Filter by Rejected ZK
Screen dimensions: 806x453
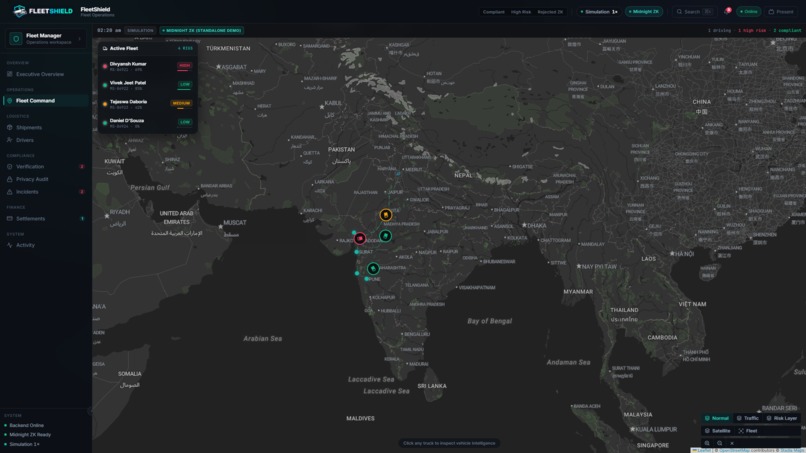pos(550,12)
